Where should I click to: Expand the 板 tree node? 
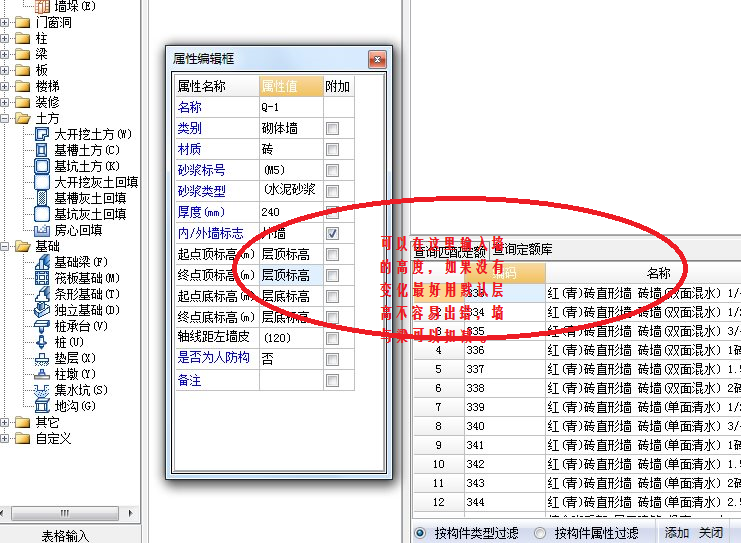pos(4,70)
